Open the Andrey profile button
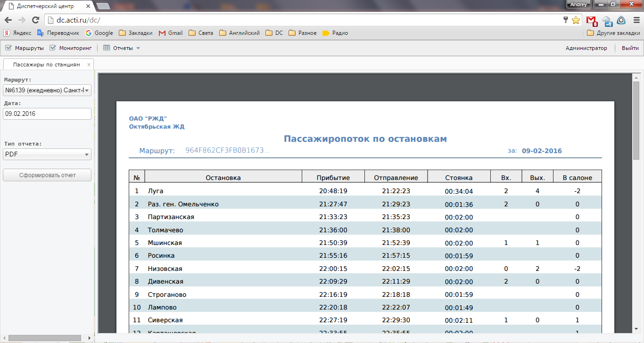 click(578, 4)
